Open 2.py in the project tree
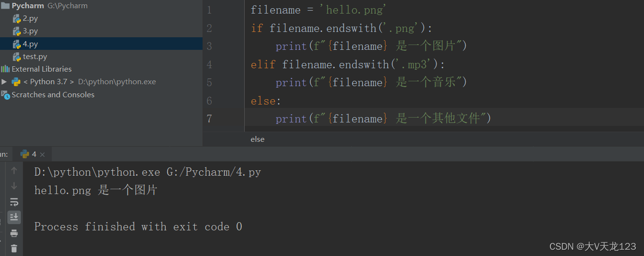This screenshot has height=256, width=644. click(30, 18)
